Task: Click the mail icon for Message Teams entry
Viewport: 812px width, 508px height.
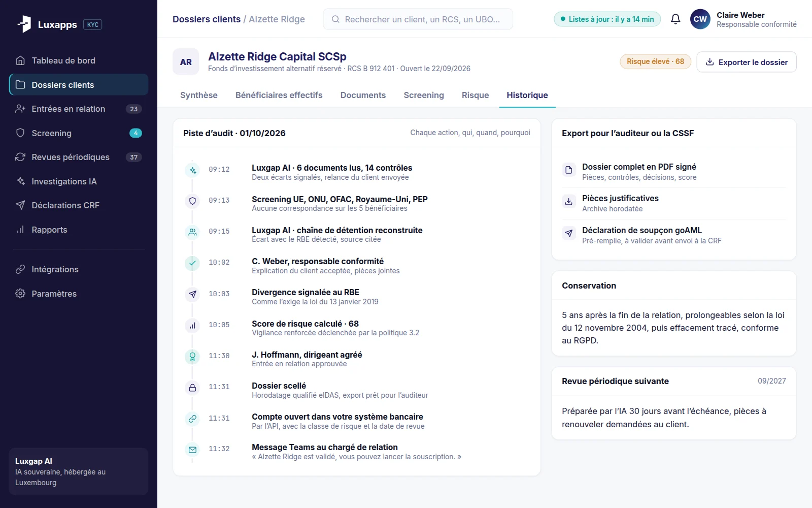Action: [192, 450]
